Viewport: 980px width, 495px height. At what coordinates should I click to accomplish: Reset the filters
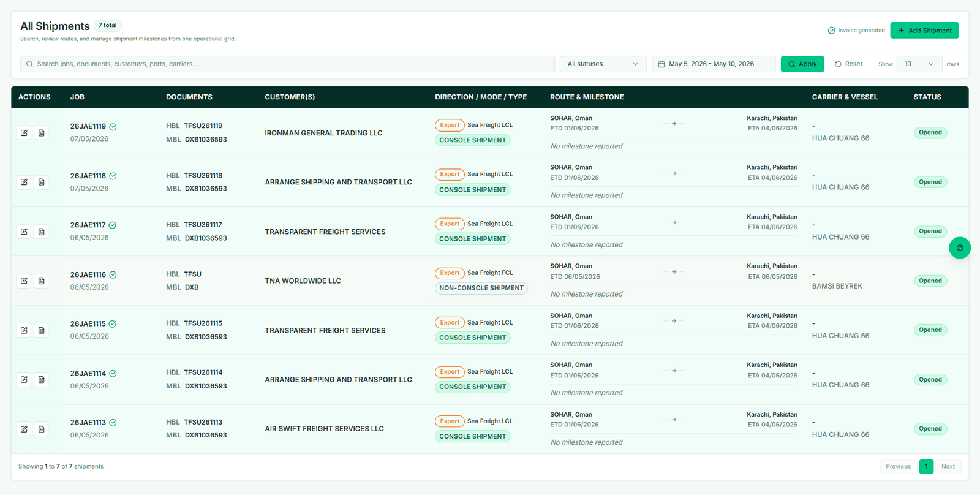(x=848, y=64)
